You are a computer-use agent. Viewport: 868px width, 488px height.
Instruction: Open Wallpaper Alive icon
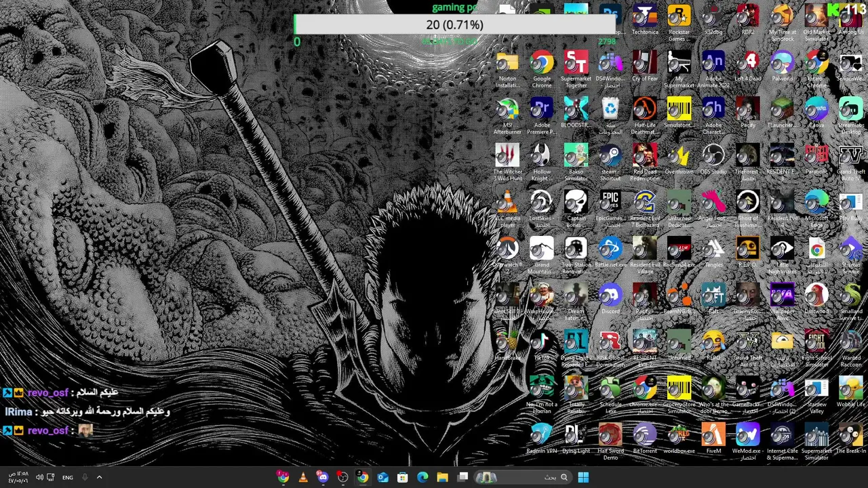point(783,302)
